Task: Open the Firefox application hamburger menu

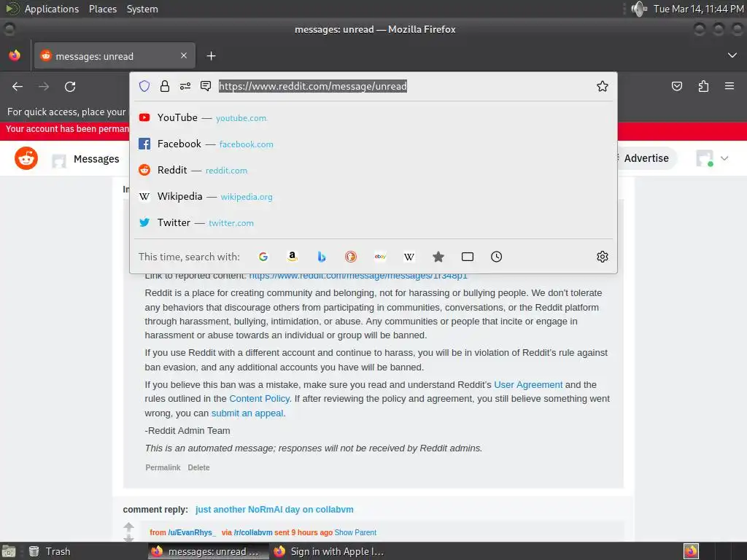Action: (x=729, y=86)
